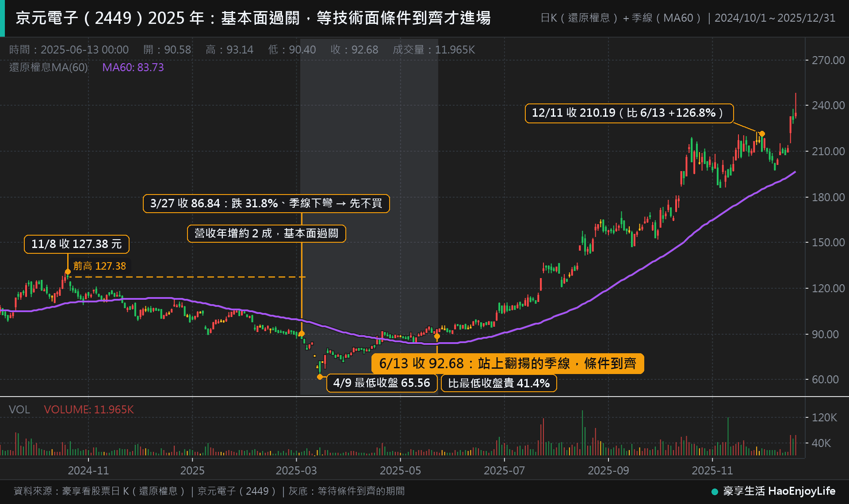Click the VOL panel label
This screenshot has width=849, height=504.
tap(19, 409)
